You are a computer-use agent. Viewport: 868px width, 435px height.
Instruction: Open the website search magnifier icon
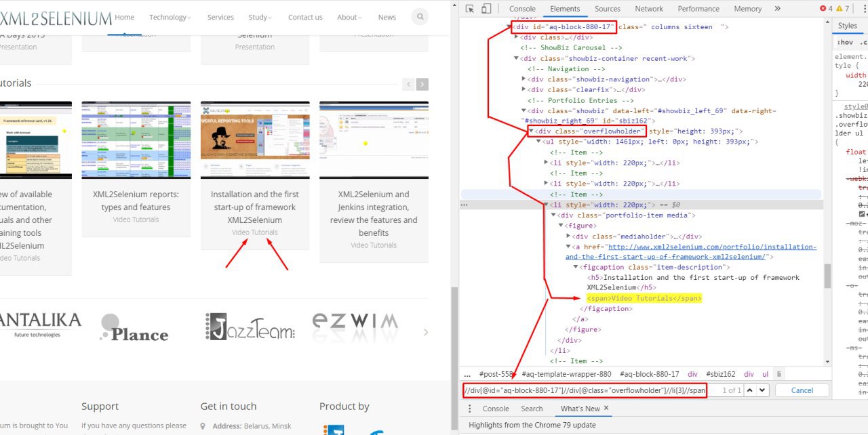[x=420, y=17]
